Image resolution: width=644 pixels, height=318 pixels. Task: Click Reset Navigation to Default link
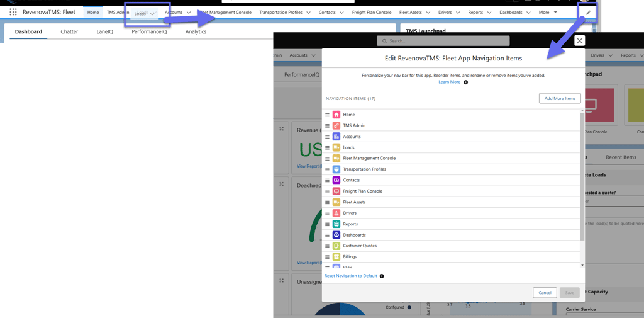(x=351, y=276)
